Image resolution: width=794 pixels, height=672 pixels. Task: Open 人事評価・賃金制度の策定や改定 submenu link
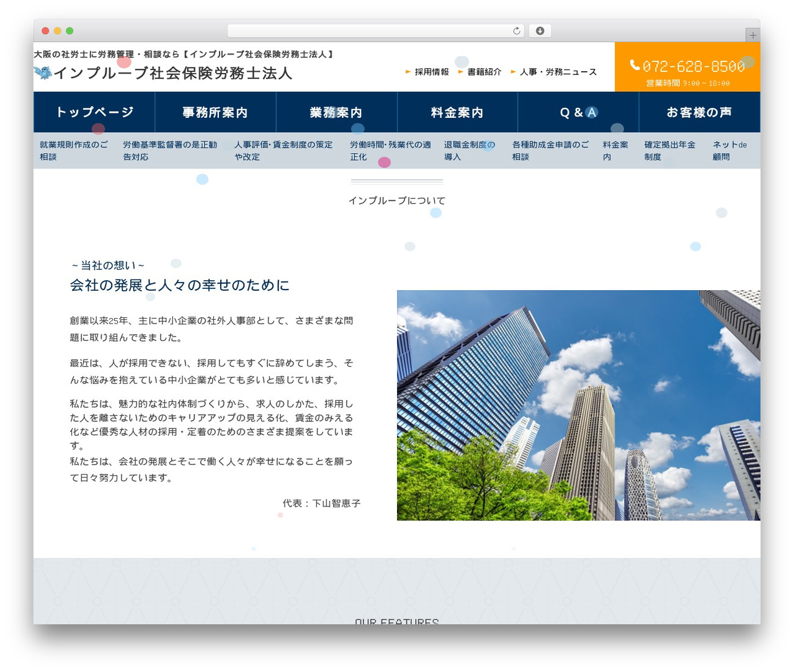(283, 151)
